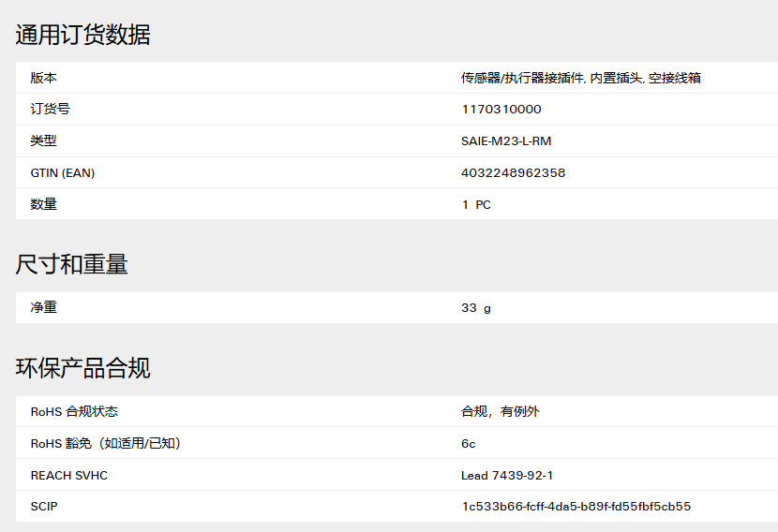This screenshot has width=778, height=532.
Task: Click the SCIP row label
Action: pos(44,506)
